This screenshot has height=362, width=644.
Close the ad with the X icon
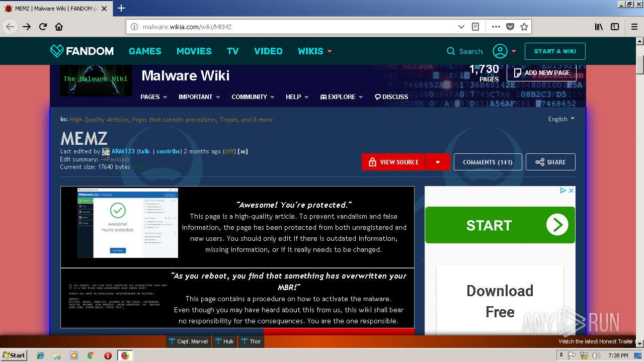[571, 191]
